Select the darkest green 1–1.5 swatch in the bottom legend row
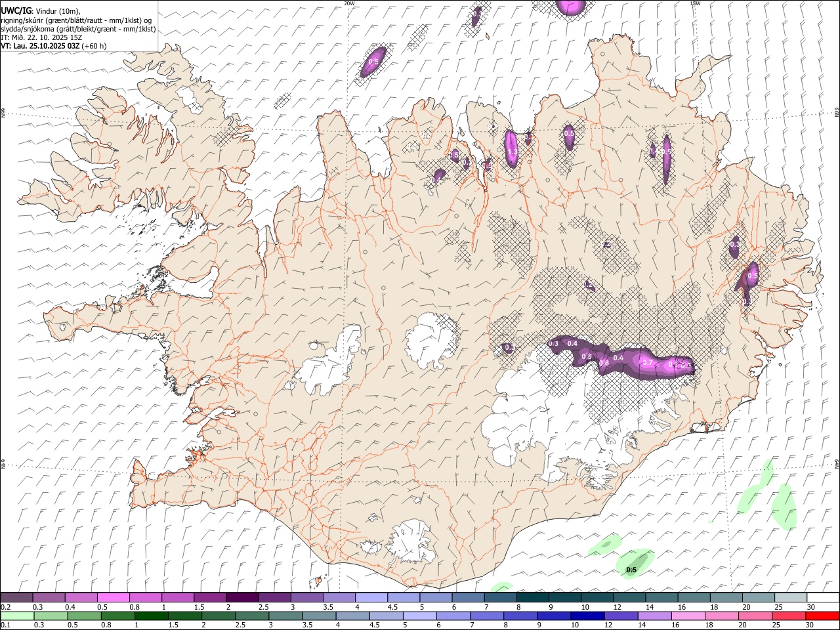840x630 pixels. pos(151,616)
